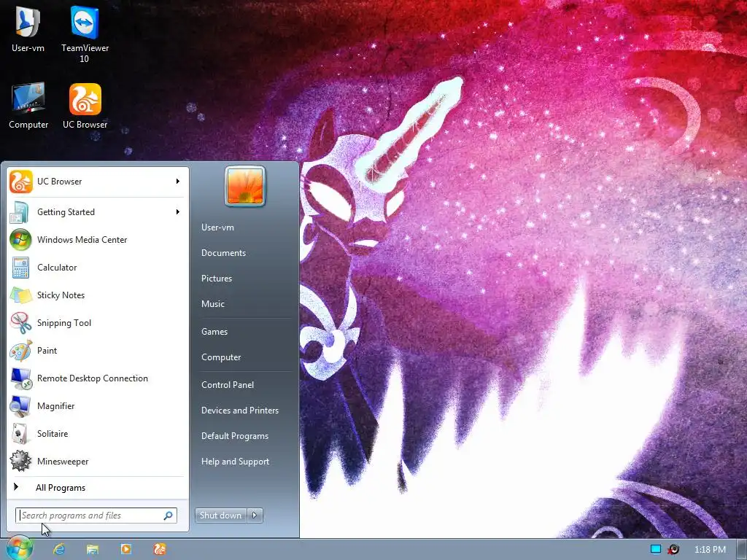Click the user account picture
This screenshot has height=560, width=747.
(245, 186)
